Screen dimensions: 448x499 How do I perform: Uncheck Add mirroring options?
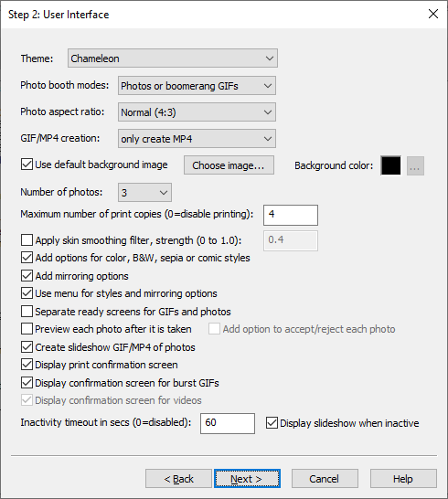[x=27, y=276]
